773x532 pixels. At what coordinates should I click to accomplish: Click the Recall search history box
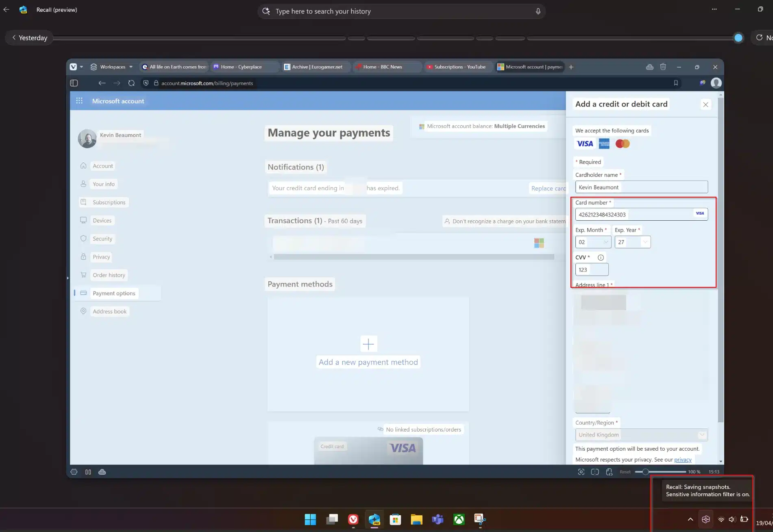401,11
